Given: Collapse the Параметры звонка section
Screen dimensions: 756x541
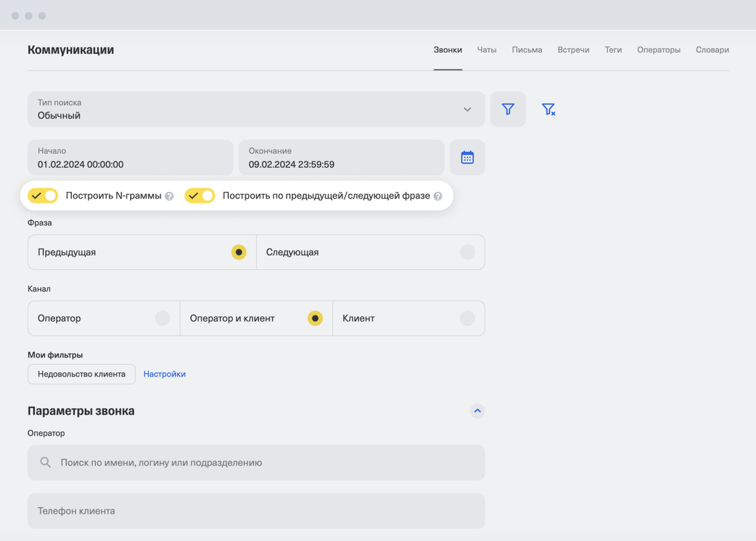Looking at the screenshot, I should [x=477, y=411].
